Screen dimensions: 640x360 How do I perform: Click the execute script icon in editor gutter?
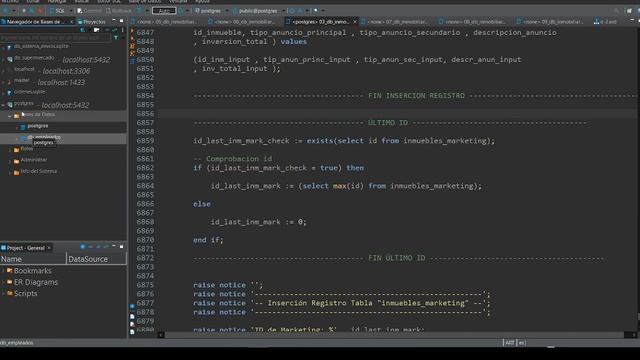pos(132,46)
